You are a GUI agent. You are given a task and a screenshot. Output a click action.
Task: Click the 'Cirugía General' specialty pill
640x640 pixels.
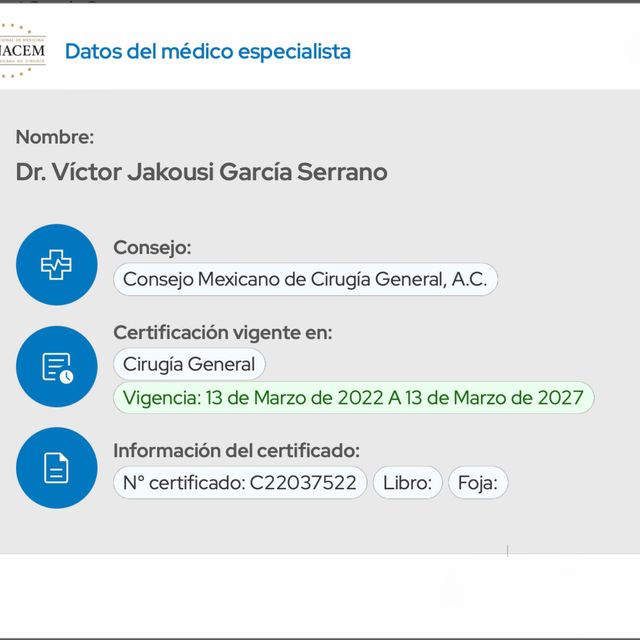(189, 364)
